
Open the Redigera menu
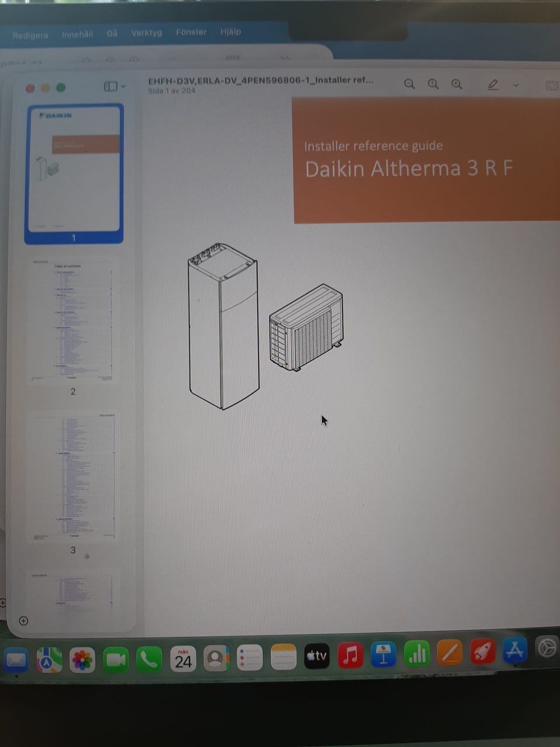pos(30,35)
